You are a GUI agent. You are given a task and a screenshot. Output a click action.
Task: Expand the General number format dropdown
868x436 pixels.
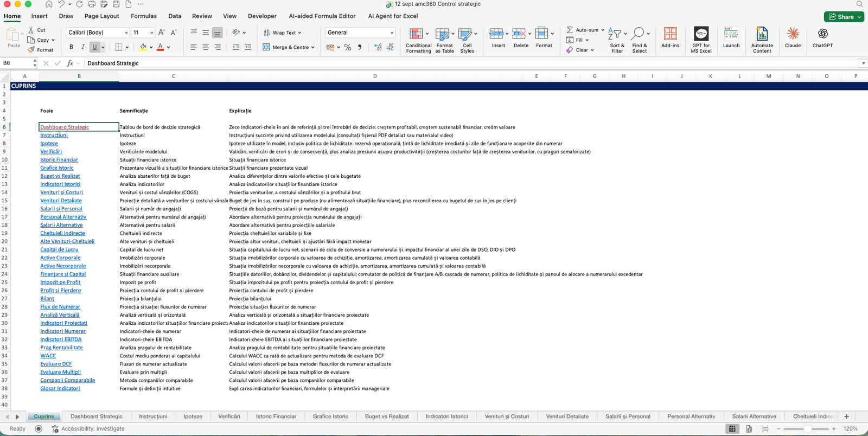(392, 33)
